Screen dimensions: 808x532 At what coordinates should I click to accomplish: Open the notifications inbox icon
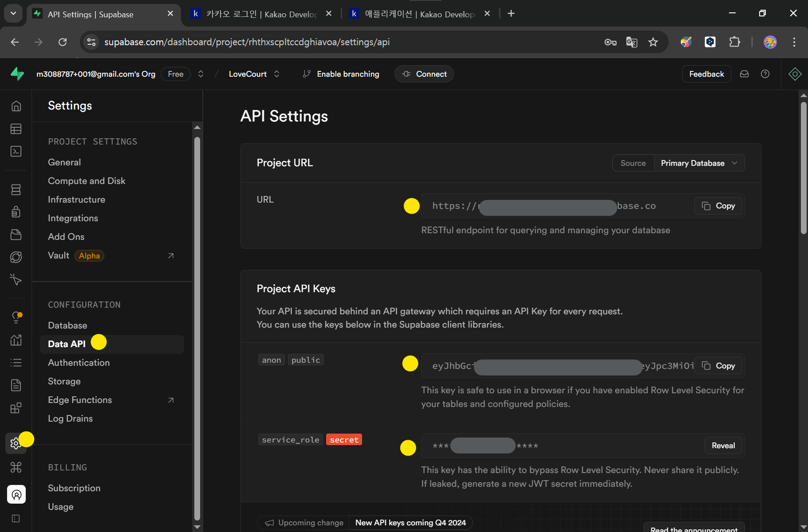pos(745,74)
